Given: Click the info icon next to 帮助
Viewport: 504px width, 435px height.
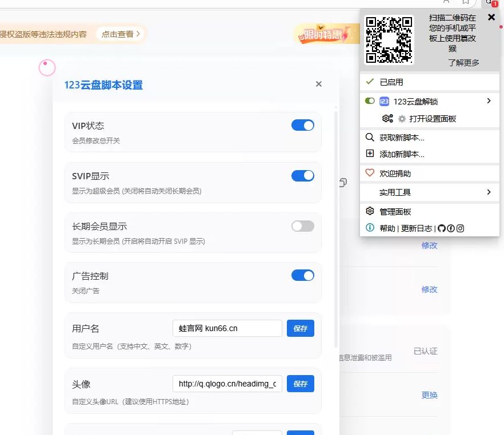Looking at the screenshot, I should click(369, 228).
